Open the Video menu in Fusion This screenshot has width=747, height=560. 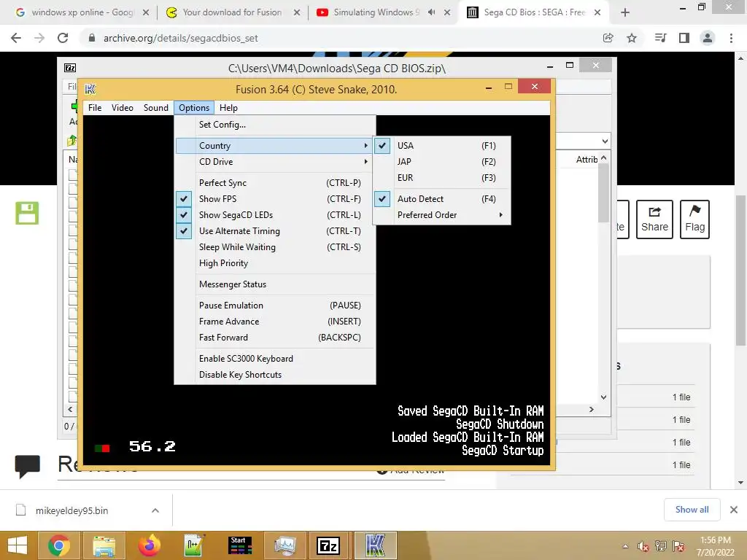click(x=123, y=108)
